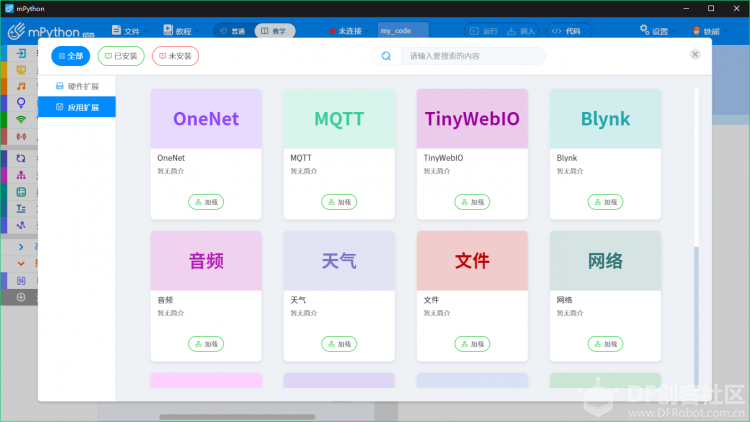
Task: Click the Blynk card banner
Action: (606, 119)
